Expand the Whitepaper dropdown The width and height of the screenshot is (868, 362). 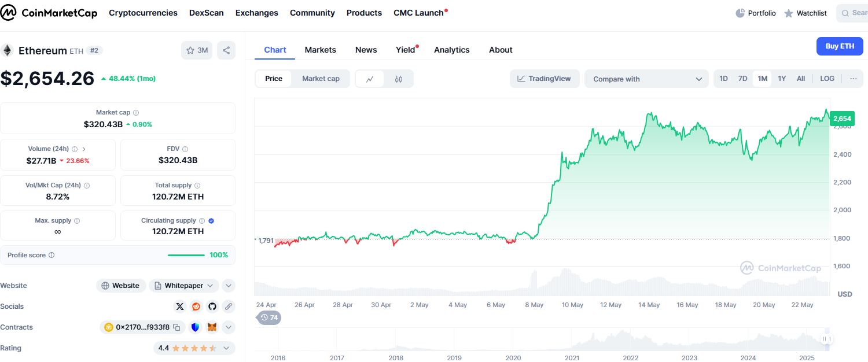184,286
